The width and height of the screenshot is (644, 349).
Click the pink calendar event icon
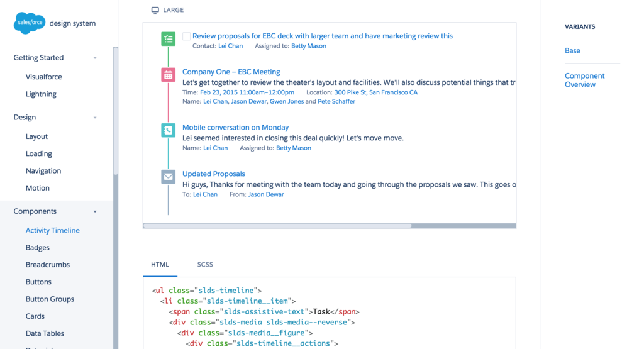[168, 75]
